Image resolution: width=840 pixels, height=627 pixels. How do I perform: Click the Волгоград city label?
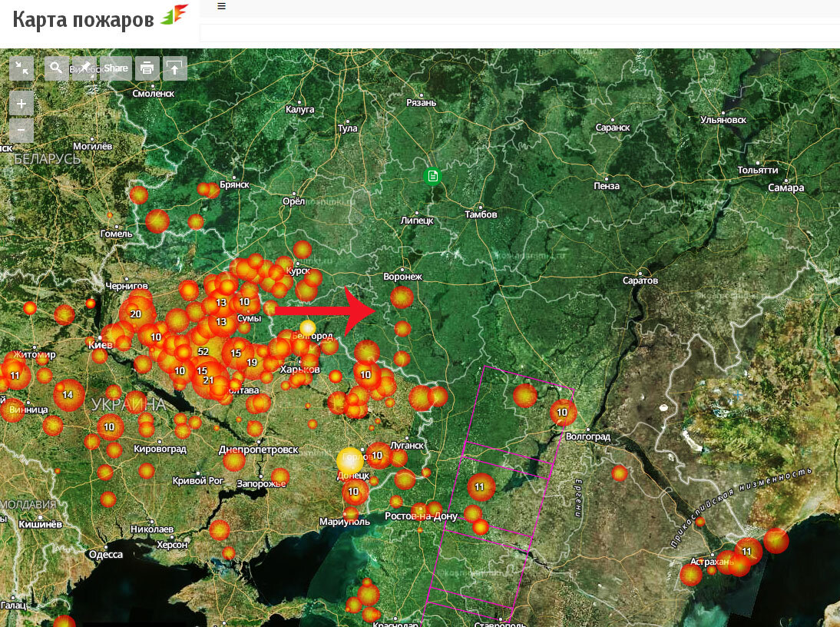588,436
